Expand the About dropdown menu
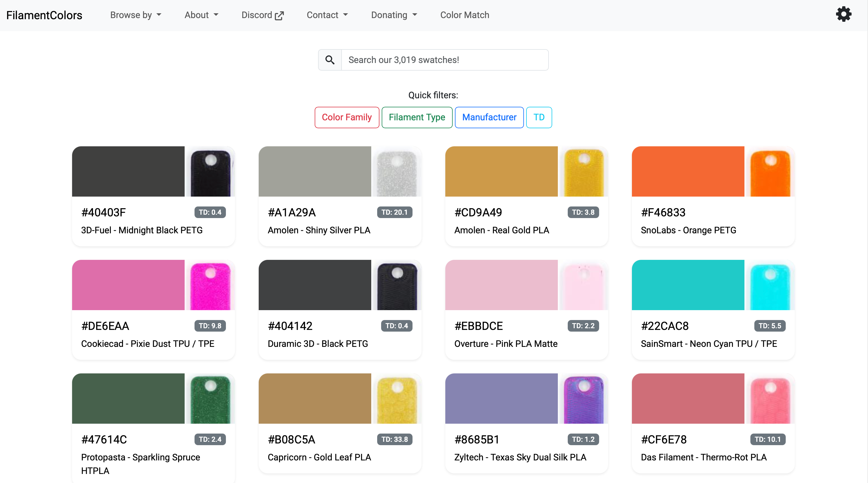 pyautogui.click(x=202, y=15)
